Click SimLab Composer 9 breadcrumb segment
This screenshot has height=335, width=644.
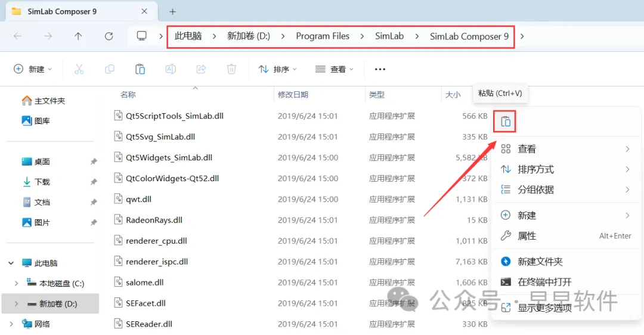(x=469, y=36)
